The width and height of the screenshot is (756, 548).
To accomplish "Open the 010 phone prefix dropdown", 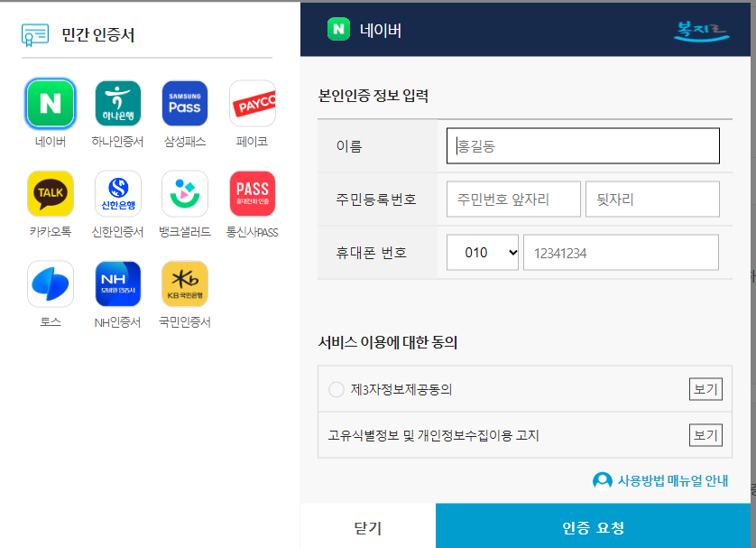I will [x=482, y=252].
